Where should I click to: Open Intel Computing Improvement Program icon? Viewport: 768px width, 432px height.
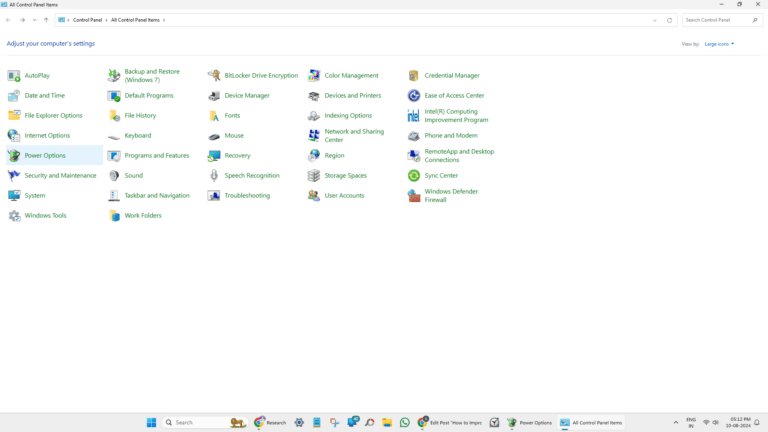[413, 116]
